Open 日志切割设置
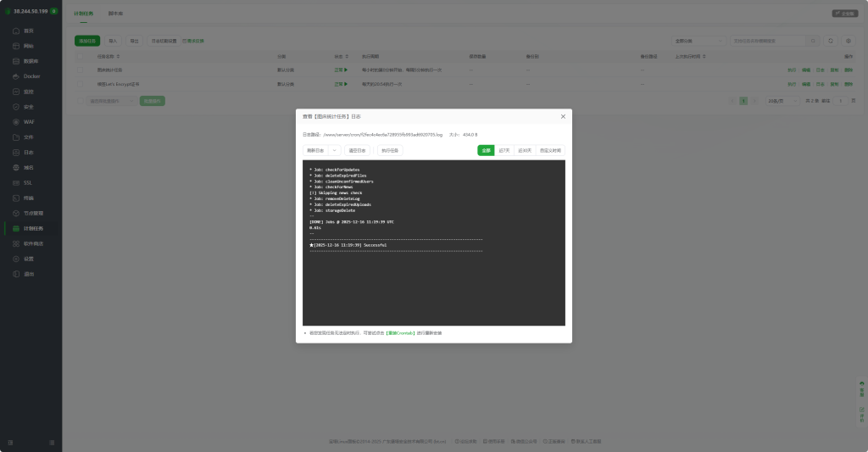 (x=164, y=41)
